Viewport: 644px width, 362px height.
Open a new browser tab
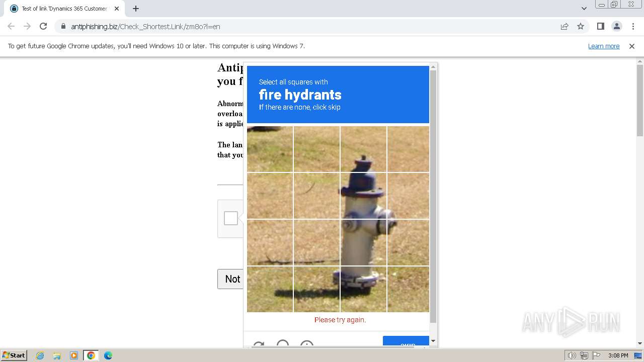point(136,9)
